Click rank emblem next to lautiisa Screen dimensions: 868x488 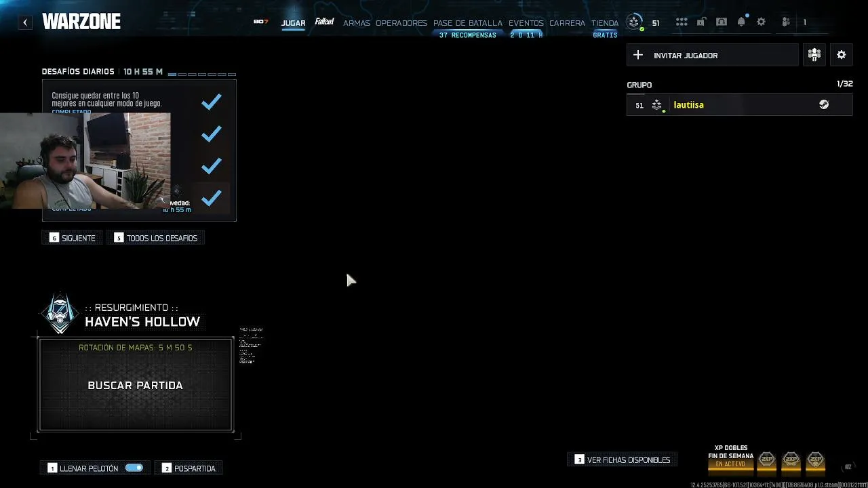(656, 105)
